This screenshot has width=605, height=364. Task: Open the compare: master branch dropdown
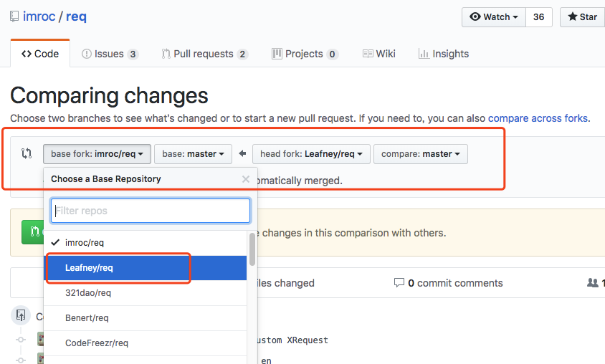pyautogui.click(x=420, y=153)
